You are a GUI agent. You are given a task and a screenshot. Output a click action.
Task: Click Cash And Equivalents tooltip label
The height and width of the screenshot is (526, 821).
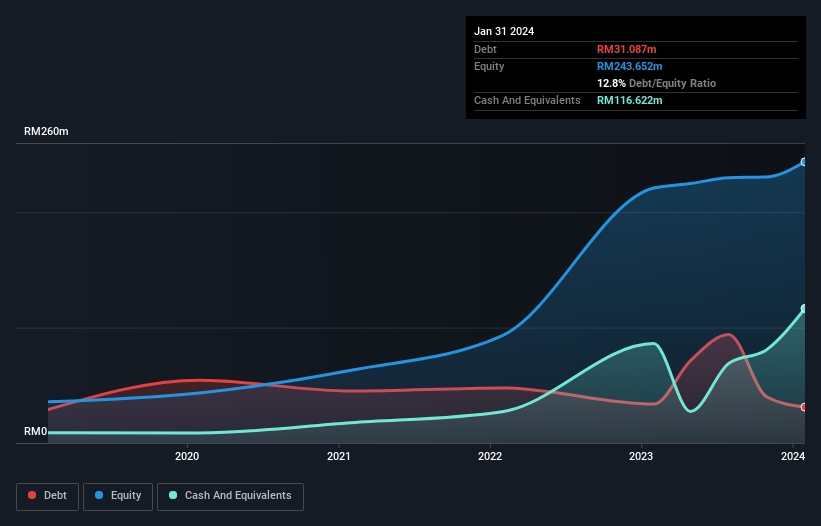527,100
